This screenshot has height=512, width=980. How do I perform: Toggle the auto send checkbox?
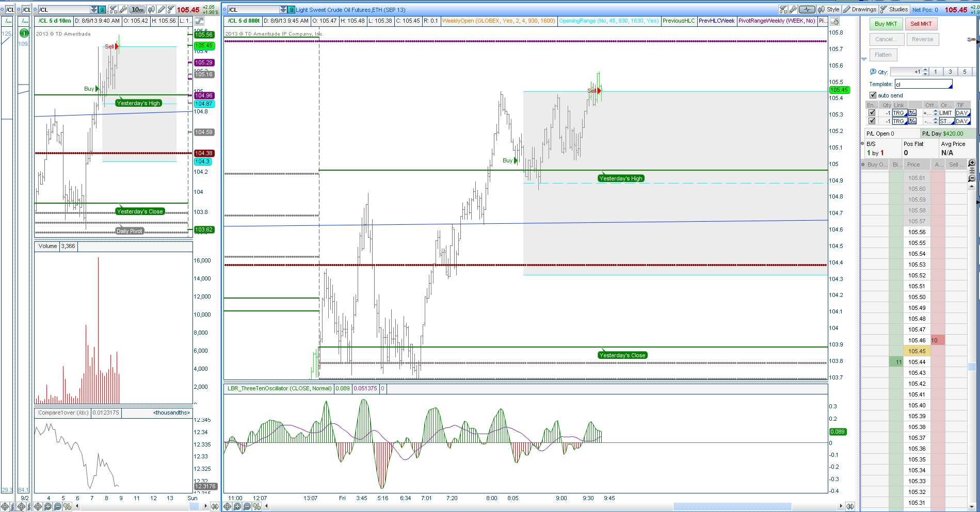click(873, 95)
